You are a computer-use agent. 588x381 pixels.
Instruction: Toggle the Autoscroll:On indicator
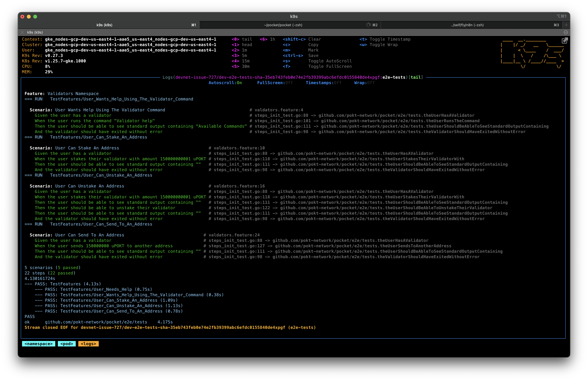pyautogui.click(x=225, y=83)
